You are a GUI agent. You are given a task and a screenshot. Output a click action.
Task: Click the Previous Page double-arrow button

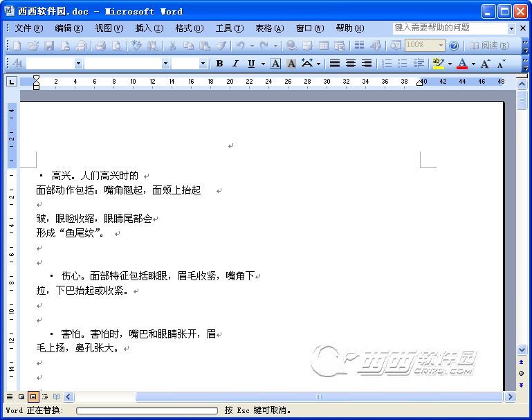521,362
